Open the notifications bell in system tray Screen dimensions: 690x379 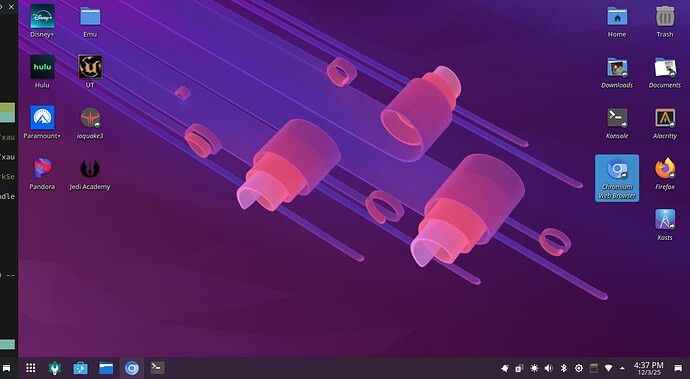pyautogui.click(x=505, y=368)
